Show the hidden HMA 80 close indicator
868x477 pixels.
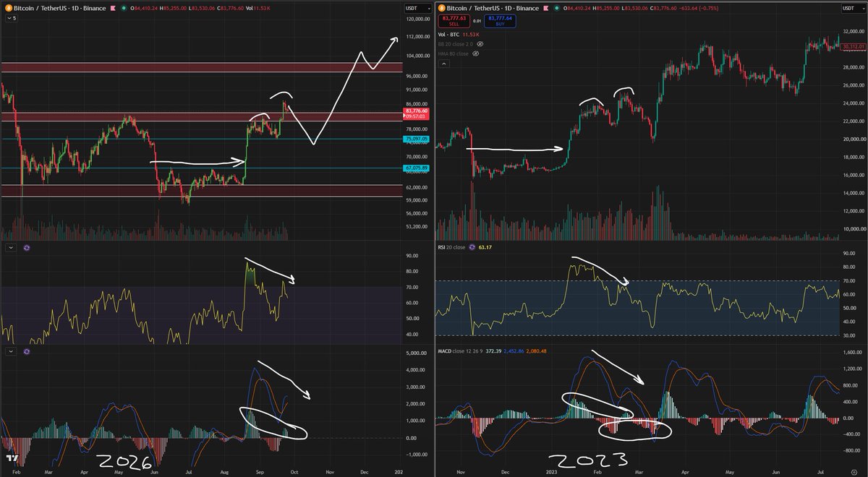(475, 53)
